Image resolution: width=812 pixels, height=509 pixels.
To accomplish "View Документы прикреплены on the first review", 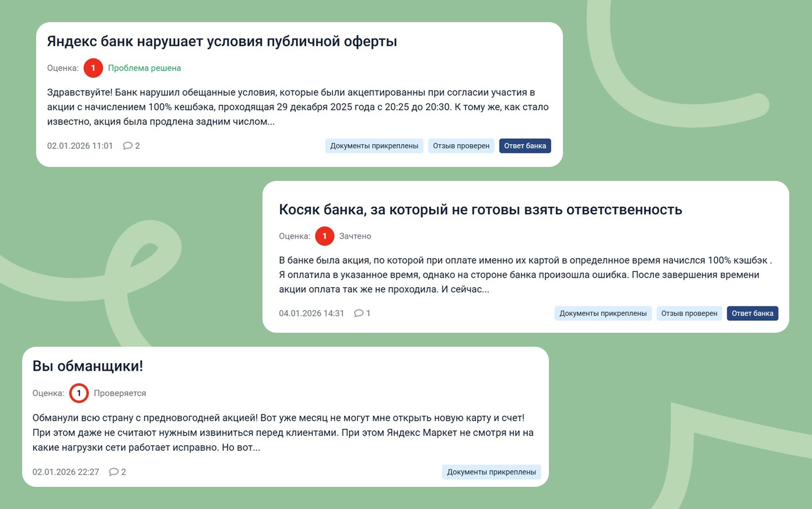I will coord(374,145).
